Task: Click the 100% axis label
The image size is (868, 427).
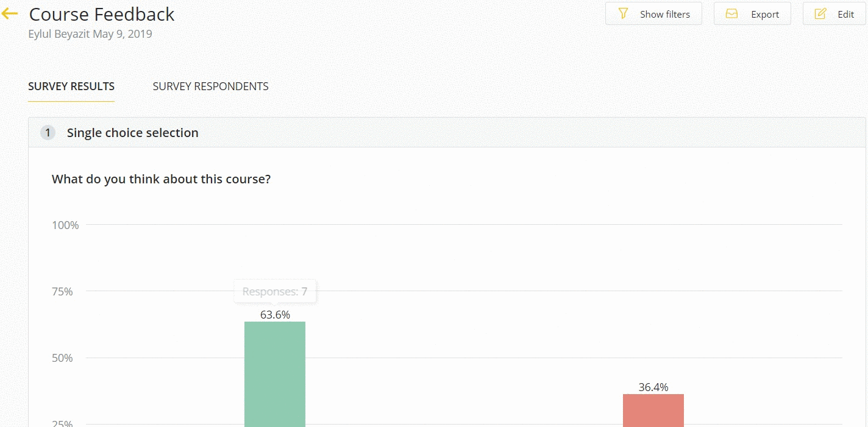Action: 65,225
